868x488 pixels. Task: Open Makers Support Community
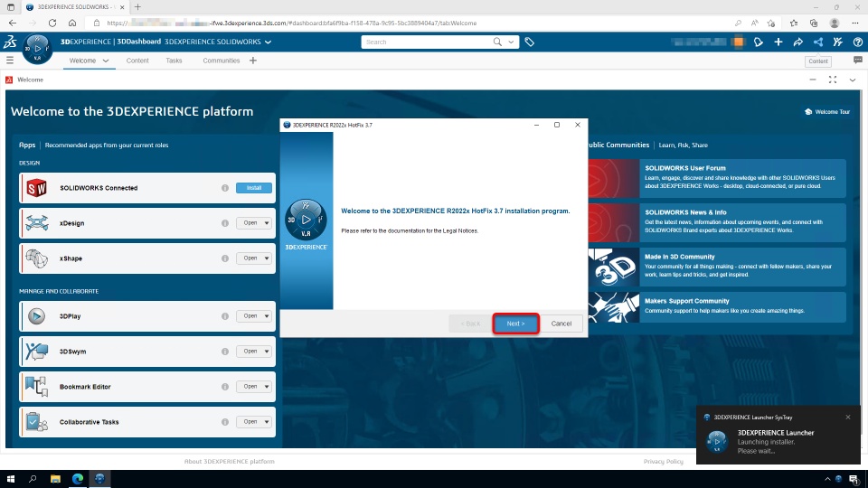[717, 307]
